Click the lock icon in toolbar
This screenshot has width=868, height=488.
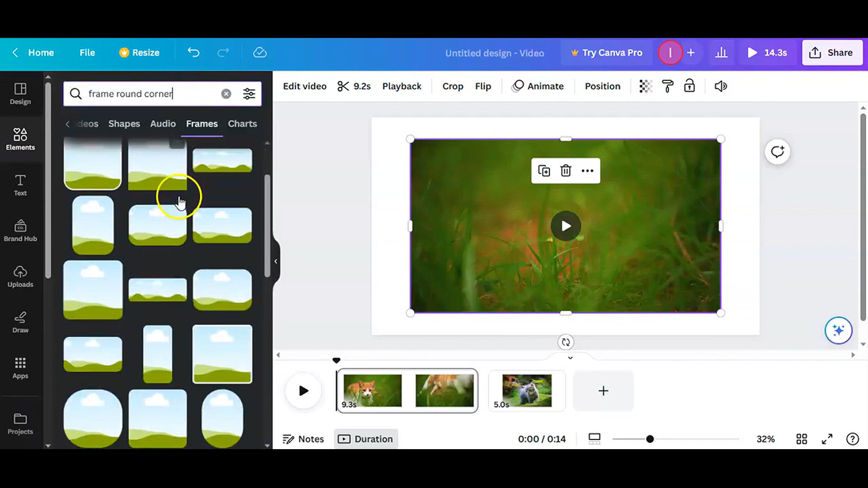point(689,86)
